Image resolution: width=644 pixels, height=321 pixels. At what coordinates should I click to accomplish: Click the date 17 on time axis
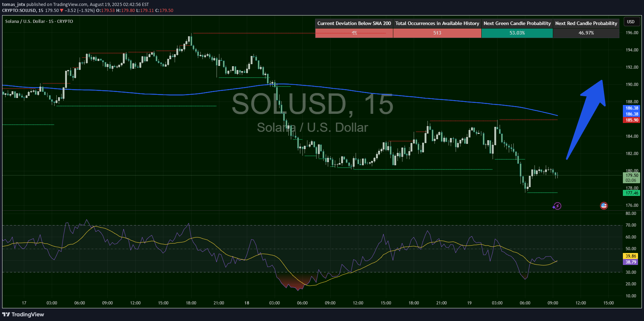(24, 303)
